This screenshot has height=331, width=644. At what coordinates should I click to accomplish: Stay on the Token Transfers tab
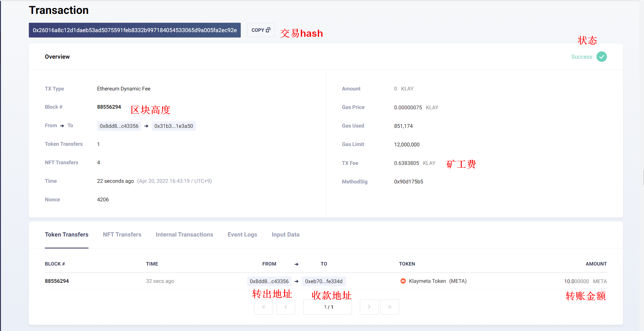click(x=67, y=234)
